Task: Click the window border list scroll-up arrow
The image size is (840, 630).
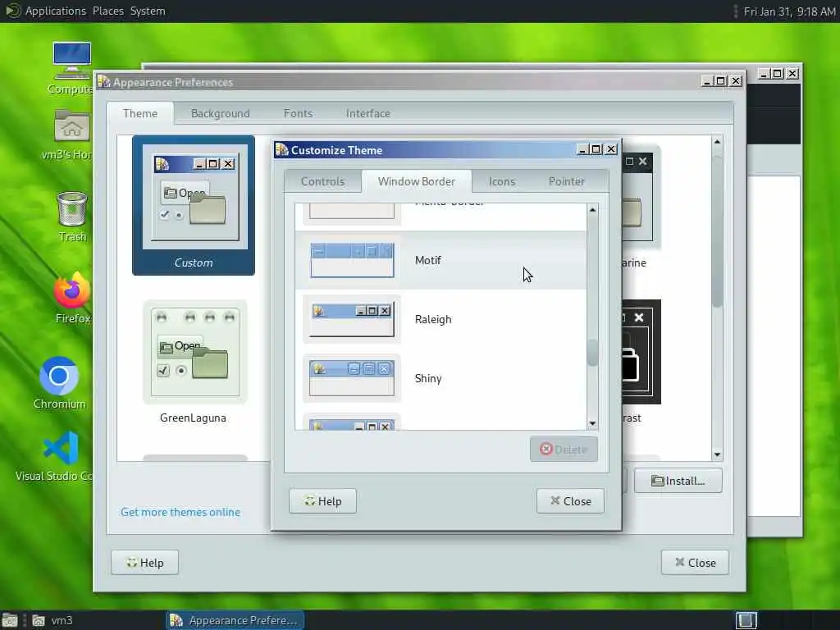Action: 592,209
